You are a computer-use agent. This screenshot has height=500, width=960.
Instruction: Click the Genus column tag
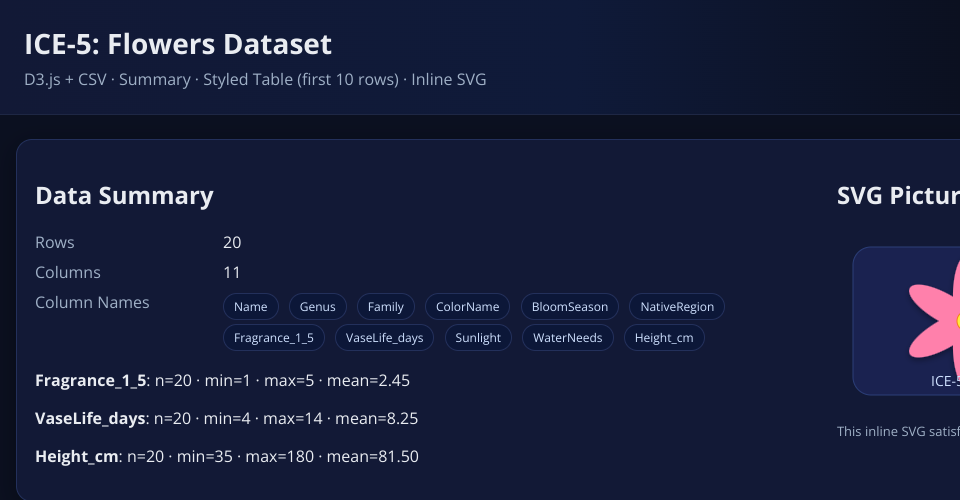pos(318,306)
